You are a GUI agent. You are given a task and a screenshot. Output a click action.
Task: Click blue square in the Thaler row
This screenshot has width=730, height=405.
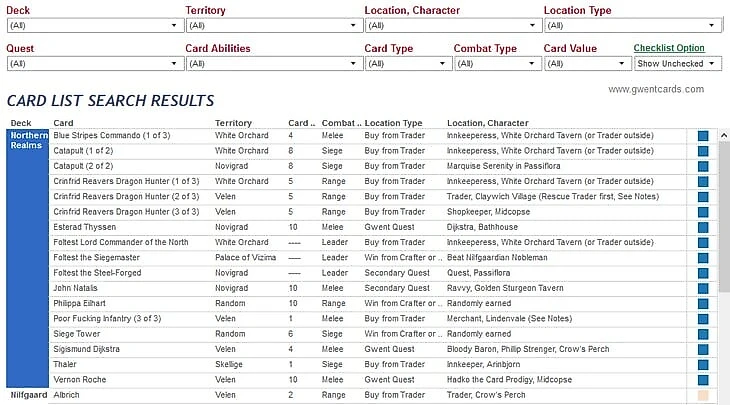[703, 364]
